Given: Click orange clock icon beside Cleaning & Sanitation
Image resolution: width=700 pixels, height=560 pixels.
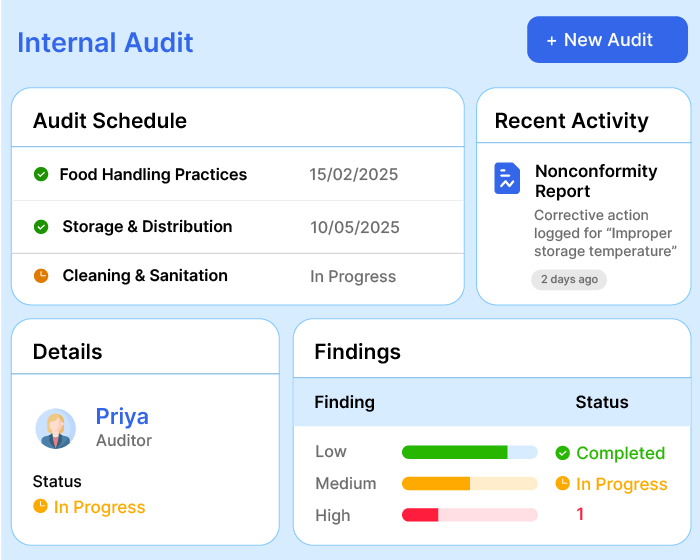Looking at the screenshot, I should click(x=41, y=276).
